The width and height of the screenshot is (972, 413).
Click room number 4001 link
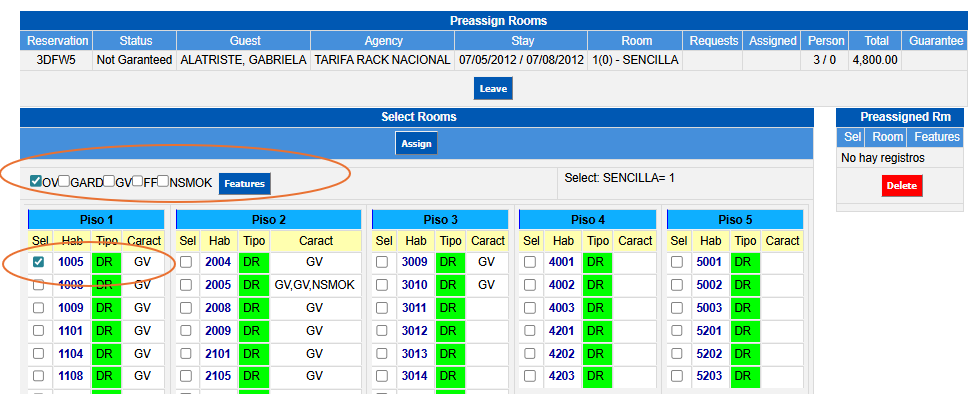tap(561, 262)
